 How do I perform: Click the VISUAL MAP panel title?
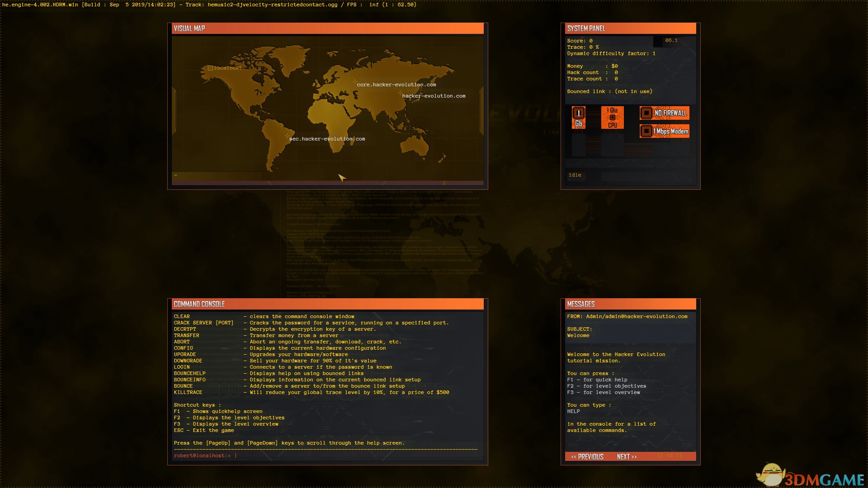189,28
